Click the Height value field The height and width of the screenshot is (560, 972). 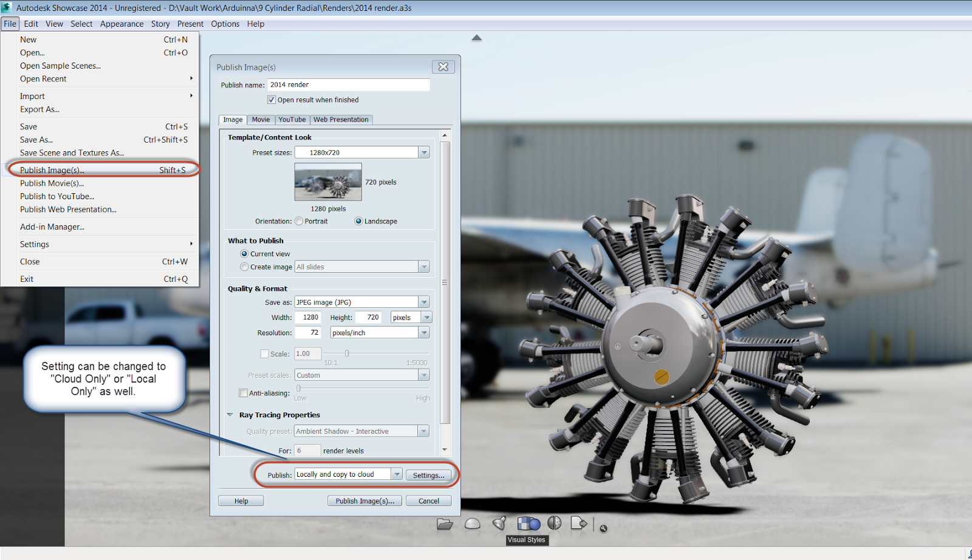coord(369,317)
